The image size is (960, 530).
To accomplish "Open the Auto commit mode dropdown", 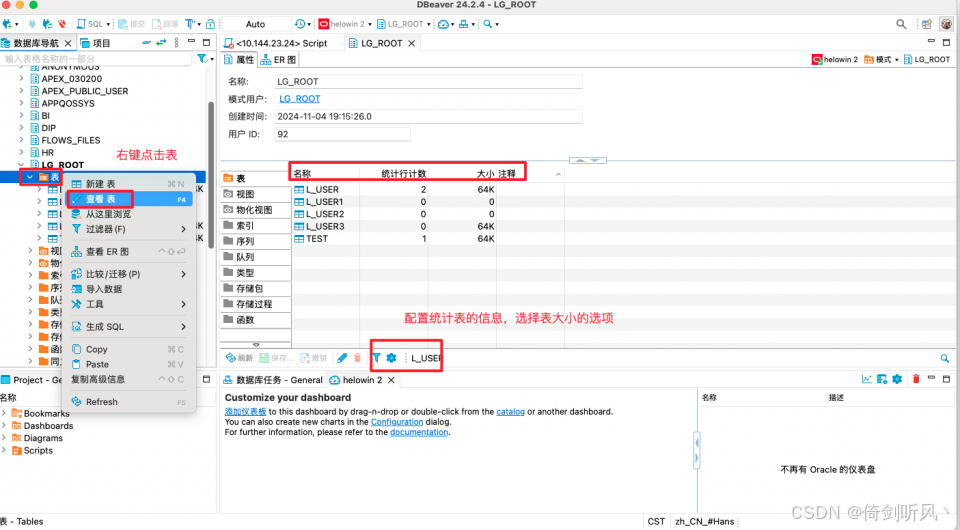I will click(x=256, y=24).
